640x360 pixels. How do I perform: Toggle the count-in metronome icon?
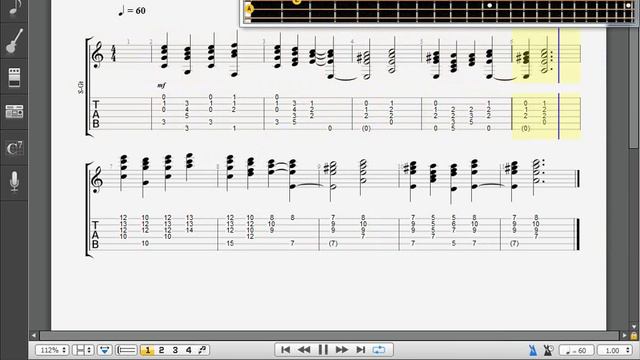(548, 350)
